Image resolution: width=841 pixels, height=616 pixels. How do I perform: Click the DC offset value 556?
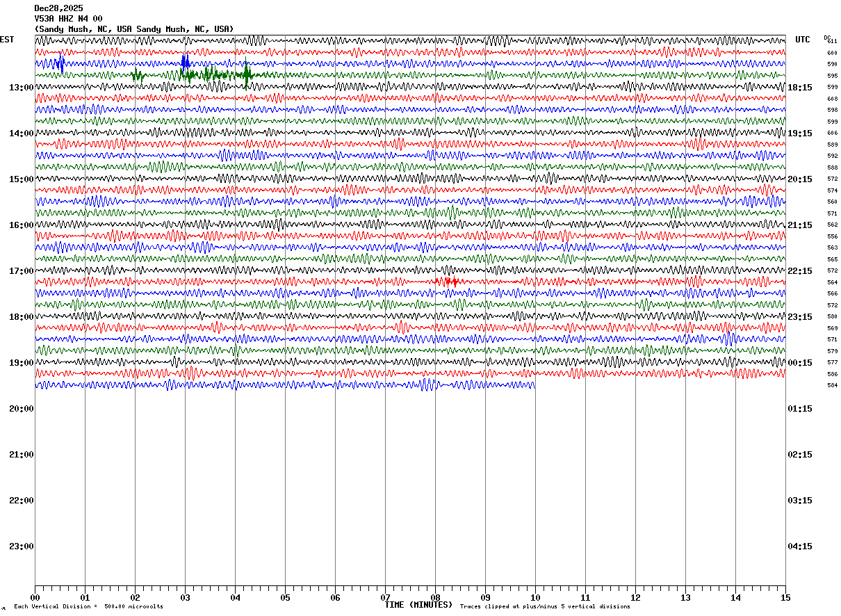point(832,236)
